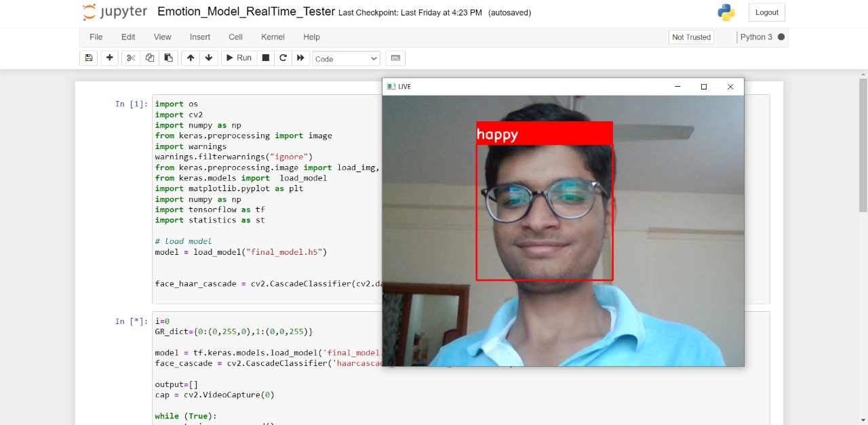Insert a cell below using plus icon

click(x=109, y=58)
